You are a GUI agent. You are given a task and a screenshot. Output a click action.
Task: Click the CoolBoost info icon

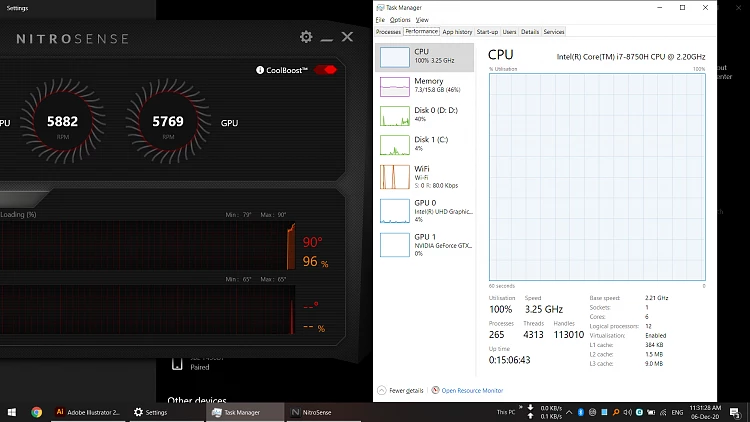260,70
